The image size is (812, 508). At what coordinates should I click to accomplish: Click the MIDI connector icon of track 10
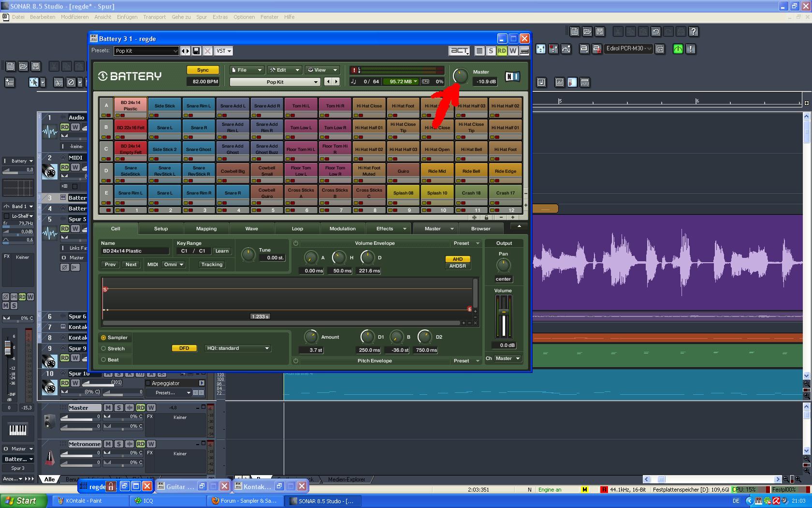coord(49,388)
